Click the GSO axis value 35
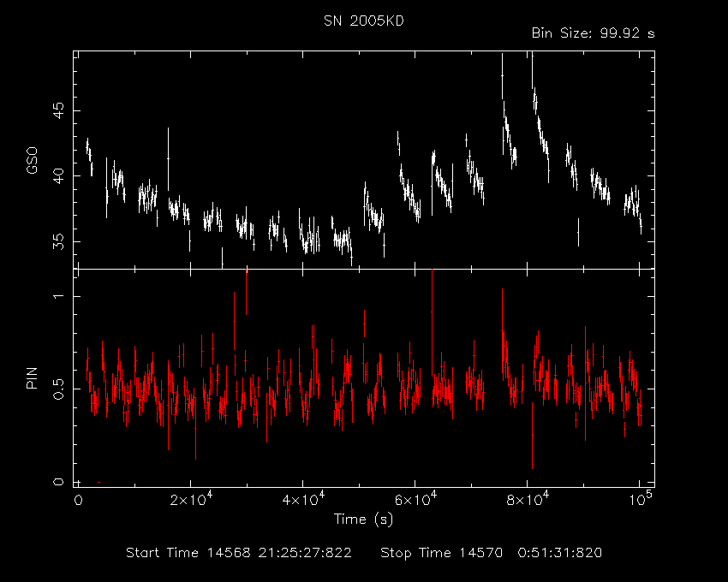The height and width of the screenshot is (582, 728). point(58,242)
